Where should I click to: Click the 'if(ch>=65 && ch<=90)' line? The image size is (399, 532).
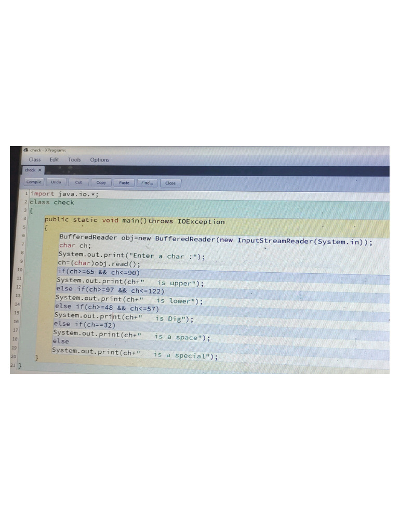pos(99,272)
